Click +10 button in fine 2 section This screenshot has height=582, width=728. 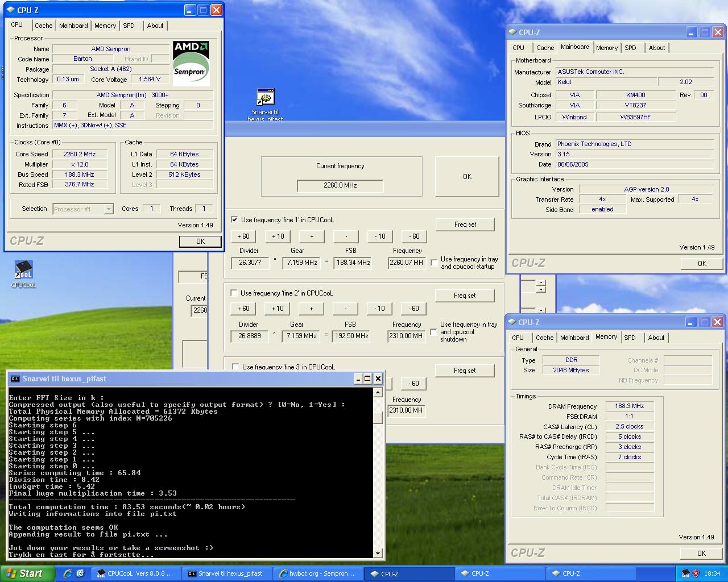tap(277, 309)
